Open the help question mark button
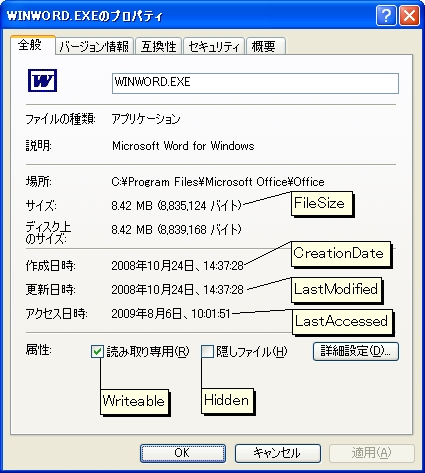Viewport: 425px width, 473px height. [x=386, y=15]
